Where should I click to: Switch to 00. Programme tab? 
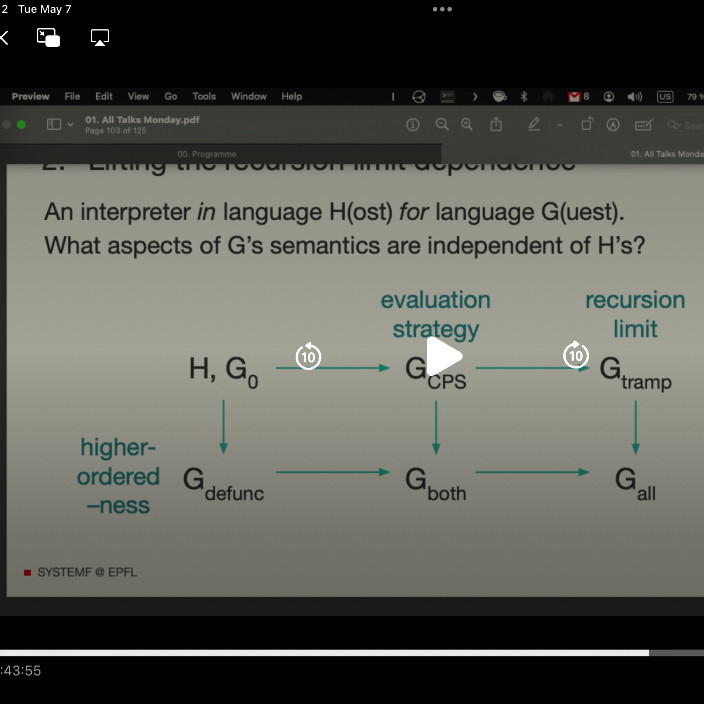[206, 154]
